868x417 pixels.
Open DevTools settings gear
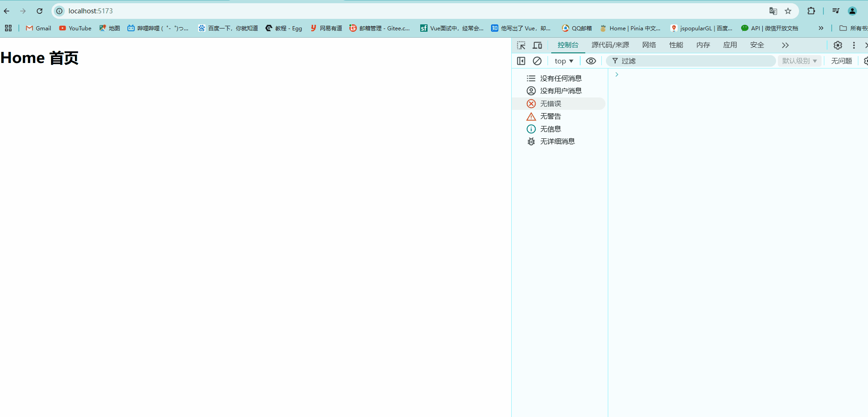click(838, 45)
